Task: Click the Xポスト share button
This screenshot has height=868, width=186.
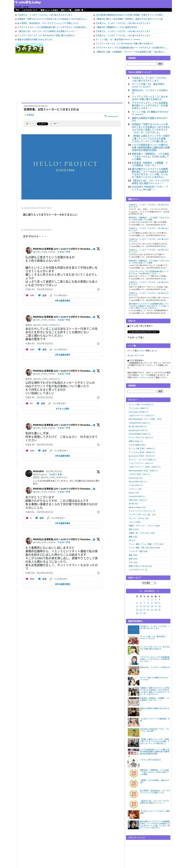Action: click(x=43, y=124)
